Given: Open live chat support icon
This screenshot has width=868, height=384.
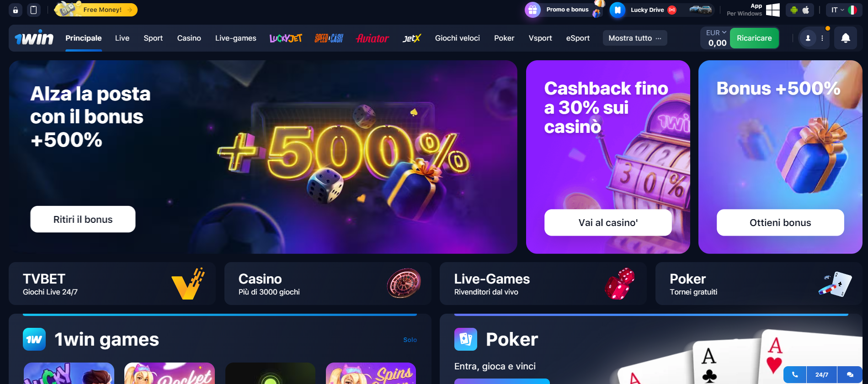Looking at the screenshot, I should point(850,374).
